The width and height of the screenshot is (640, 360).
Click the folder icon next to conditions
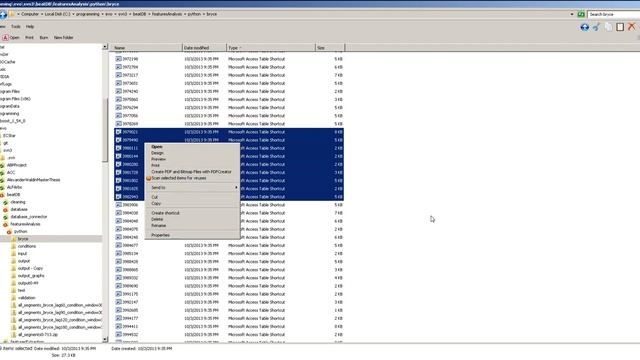(13, 246)
